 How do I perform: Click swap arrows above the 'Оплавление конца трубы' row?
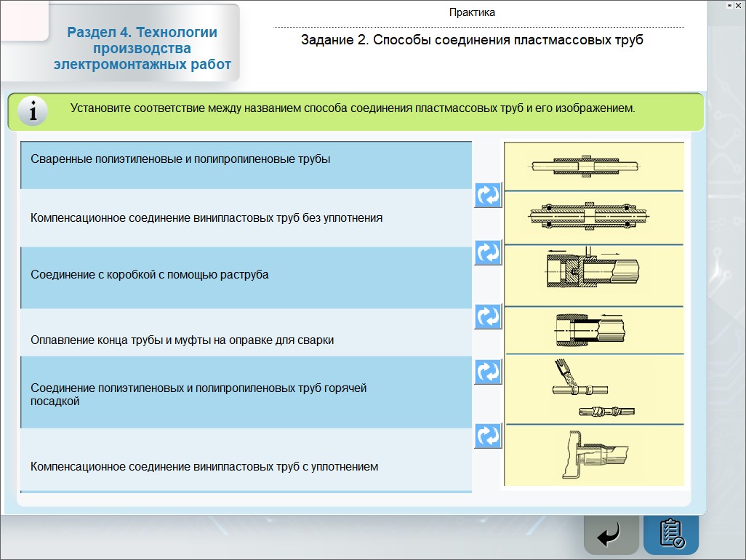click(x=488, y=317)
